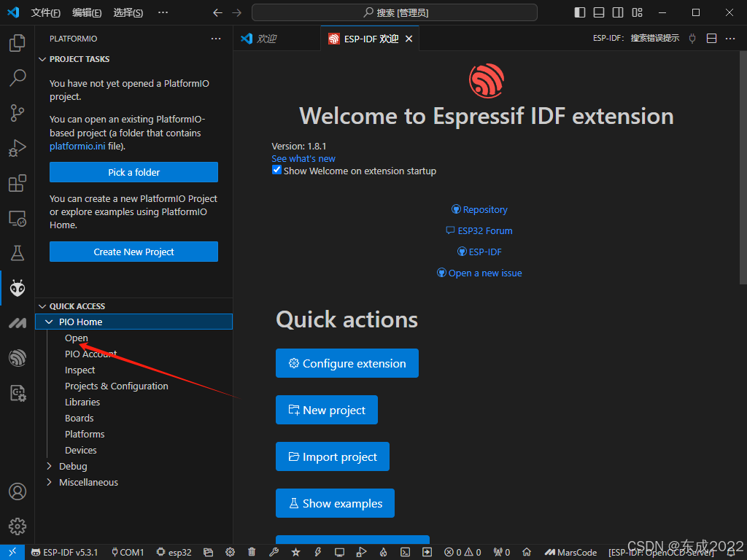
Task: Click the remote window indicator in status bar
Action: (x=12, y=552)
